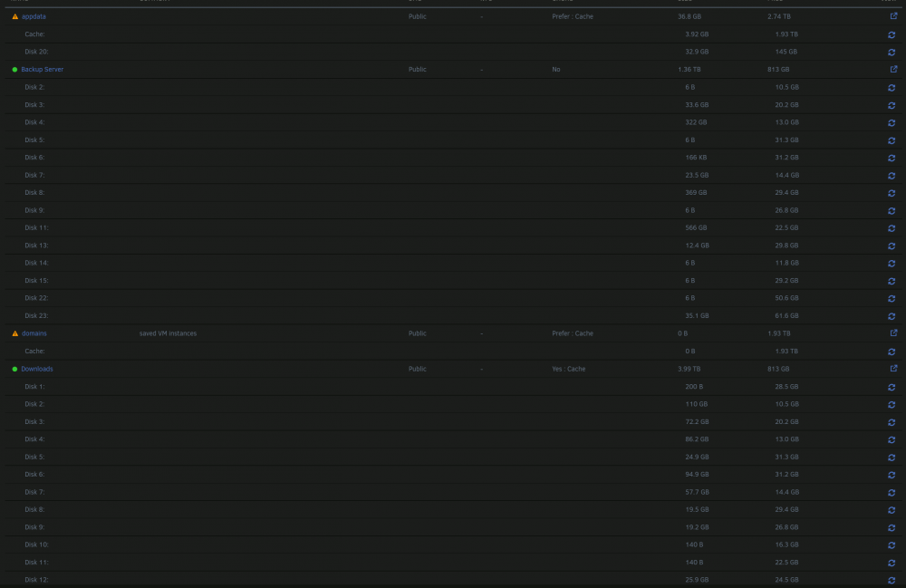This screenshot has width=906, height=588.
Task: Click the 'Public' SMB value in appdata row
Action: [x=417, y=16]
